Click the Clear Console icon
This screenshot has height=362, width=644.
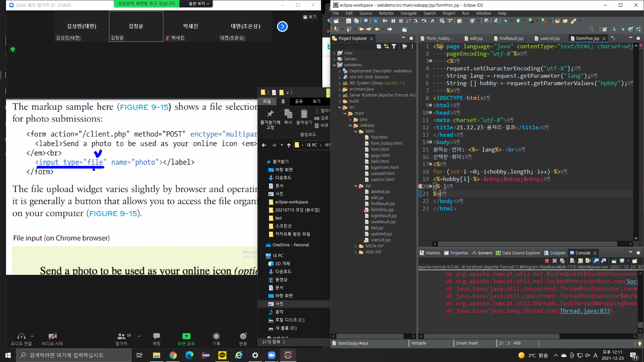573,261
